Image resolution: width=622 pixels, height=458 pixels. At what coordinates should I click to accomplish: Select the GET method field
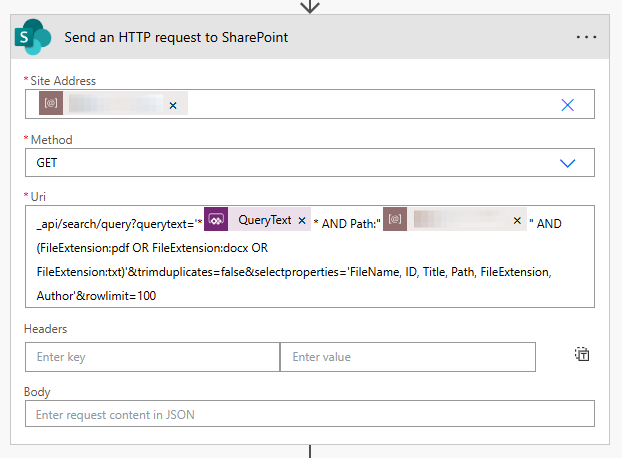coord(309,163)
